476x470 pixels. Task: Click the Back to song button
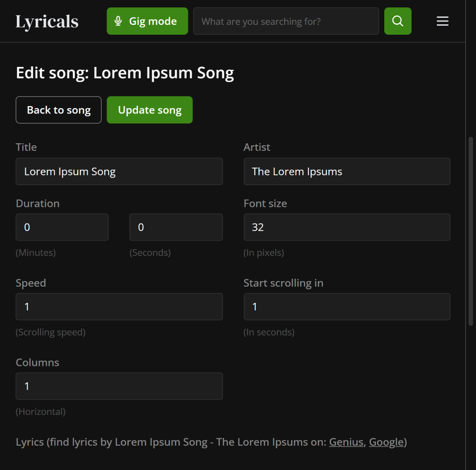(x=59, y=110)
